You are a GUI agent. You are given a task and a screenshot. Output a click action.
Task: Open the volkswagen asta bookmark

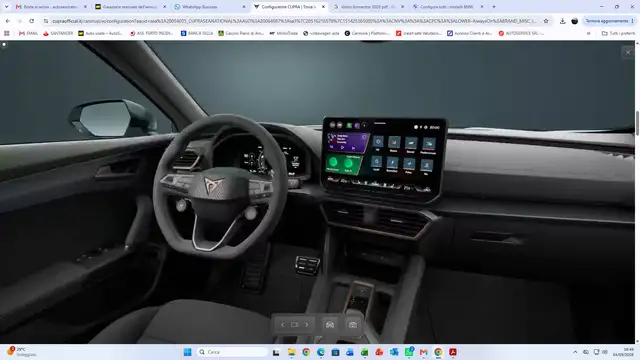pyautogui.click(x=321, y=33)
